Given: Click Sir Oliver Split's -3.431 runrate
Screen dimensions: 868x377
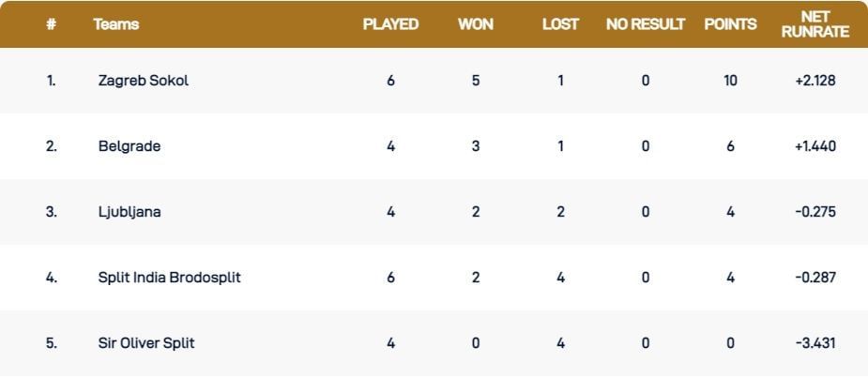Looking at the screenshot, I should [x=815, y=343].
